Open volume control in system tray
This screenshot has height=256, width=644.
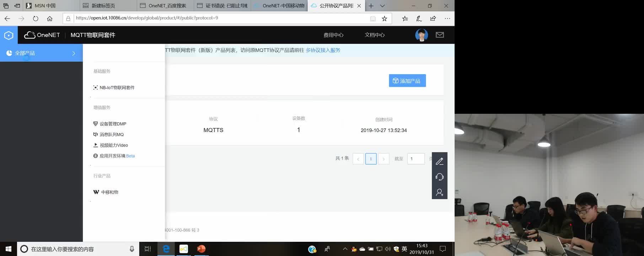(388, 249)
